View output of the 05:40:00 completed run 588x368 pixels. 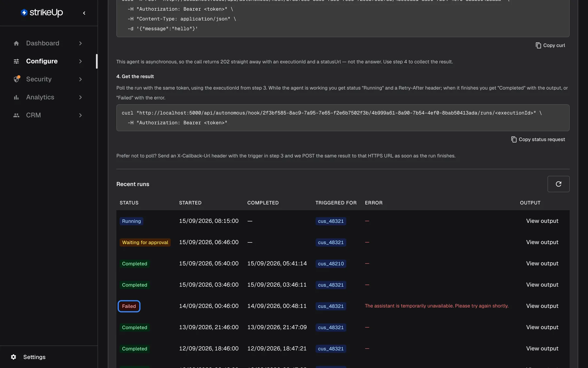coord(542,263)
